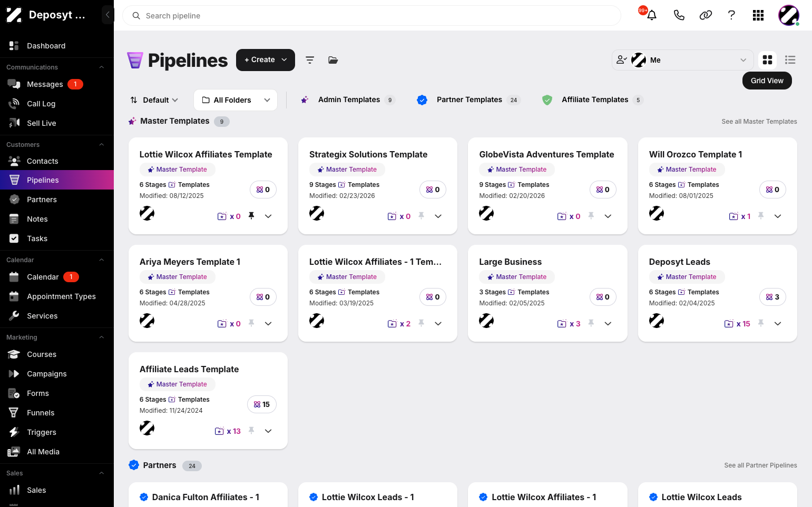Pin the GlobeVista Adventures Template card
The height and width of the screenshot is (507, 812).
(x=591, y=216)
